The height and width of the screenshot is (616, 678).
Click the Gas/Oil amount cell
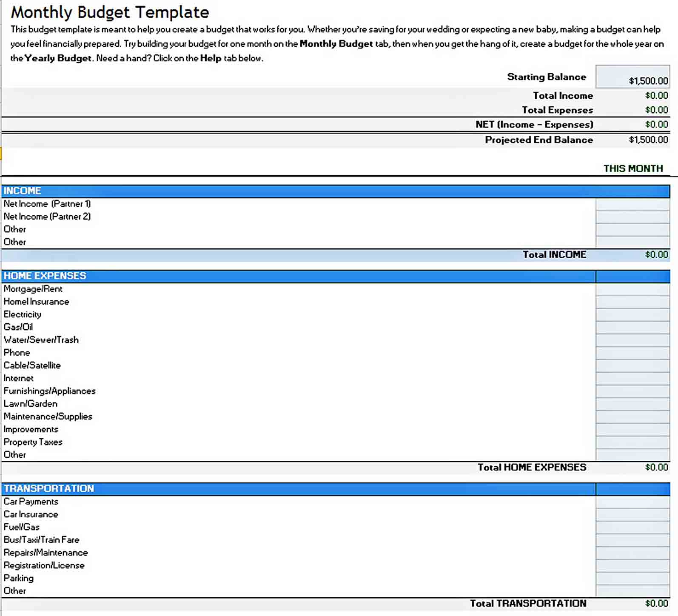tap(632, 328)
